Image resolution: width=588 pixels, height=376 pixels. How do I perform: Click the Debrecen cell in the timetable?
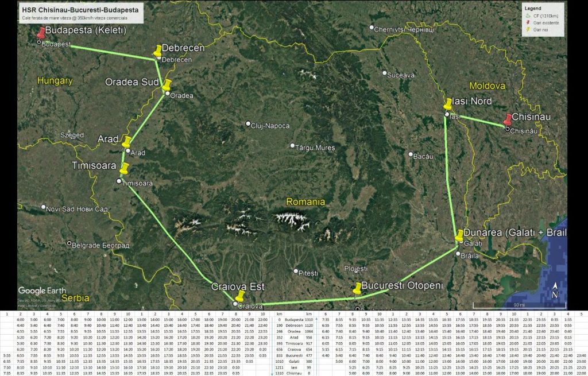294,325
